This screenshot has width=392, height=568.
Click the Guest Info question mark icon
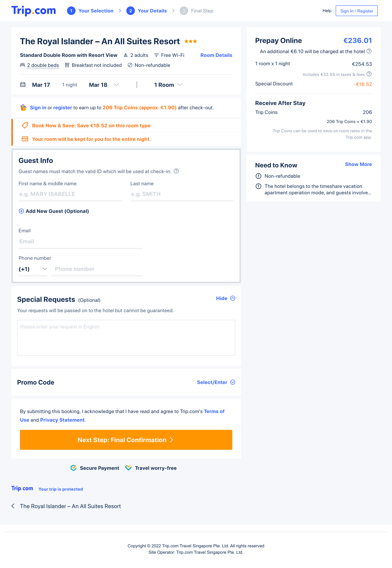click(176, 171)
